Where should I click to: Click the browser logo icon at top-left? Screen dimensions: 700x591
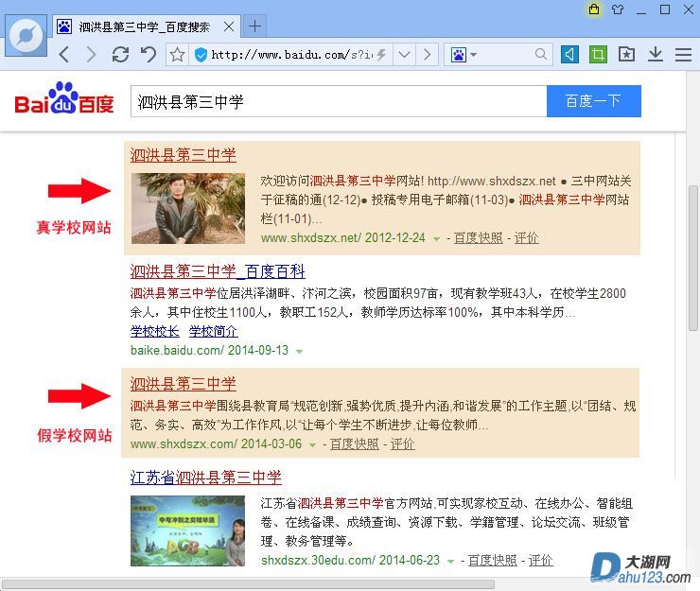pyautogui.click(x=26, y=35)
